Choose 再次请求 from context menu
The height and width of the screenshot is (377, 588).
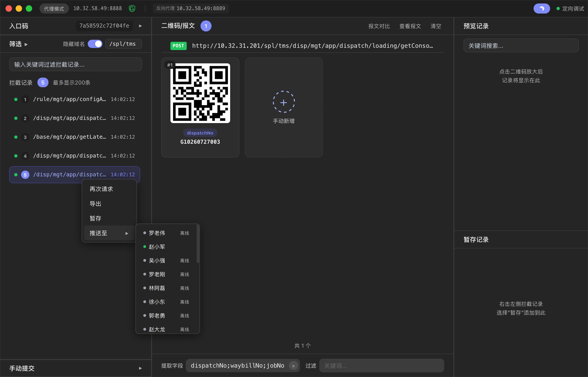click(x=109, y=189)
